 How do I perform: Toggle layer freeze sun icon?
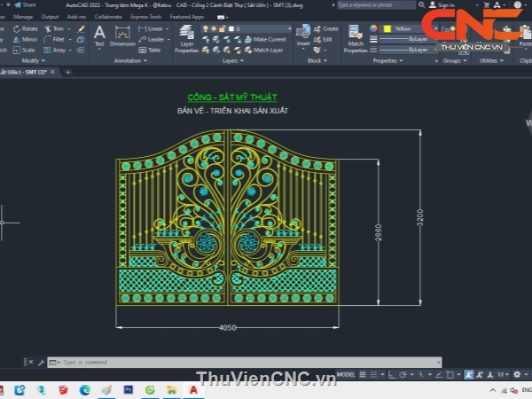(x=213, y=28)
